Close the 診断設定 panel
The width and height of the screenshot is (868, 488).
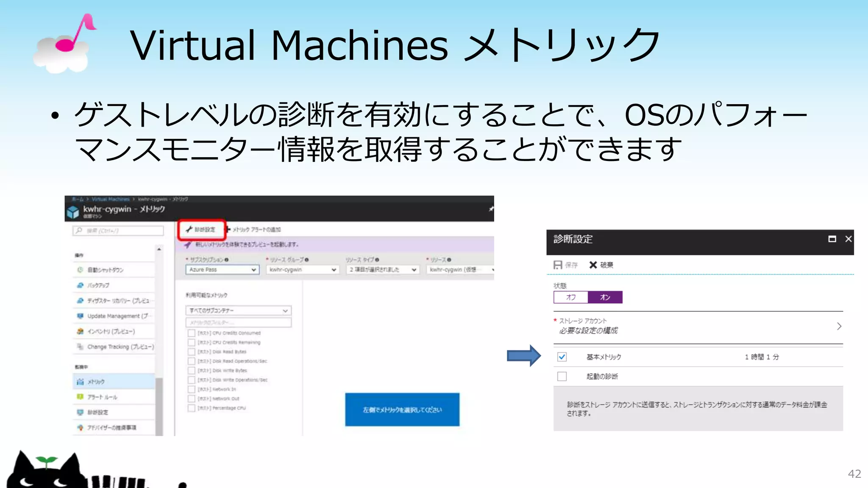(849, 239)
